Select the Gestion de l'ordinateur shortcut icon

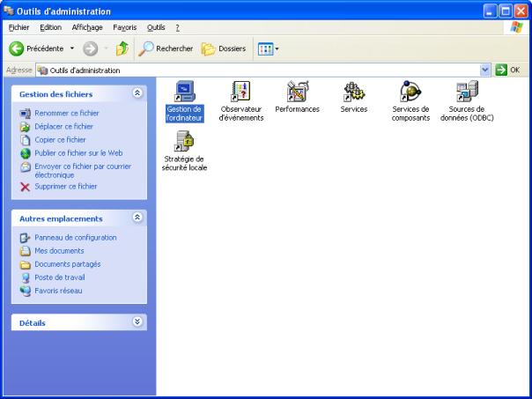point(185,92)
